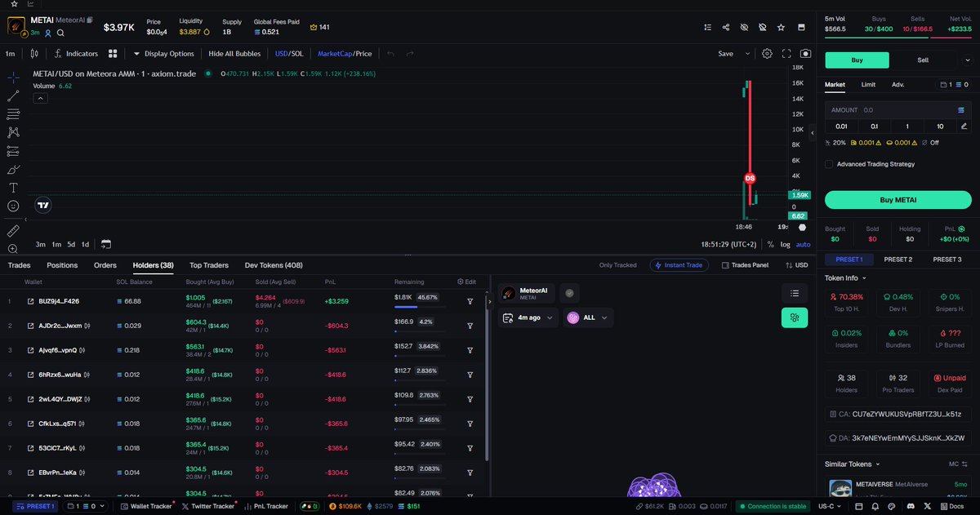Toggle Hide All Bubbles on chart

tap(234, 54)
